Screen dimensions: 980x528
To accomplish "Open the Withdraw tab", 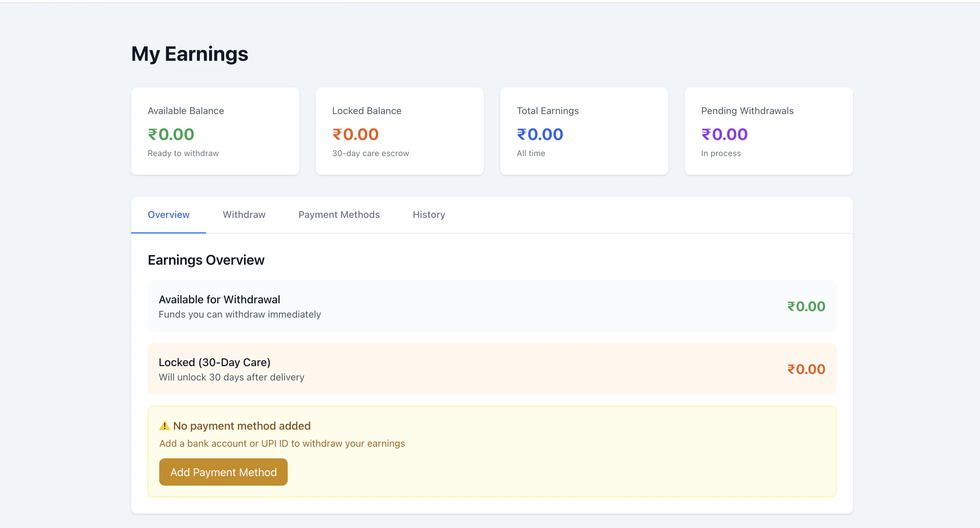I will tap(244, 214).
